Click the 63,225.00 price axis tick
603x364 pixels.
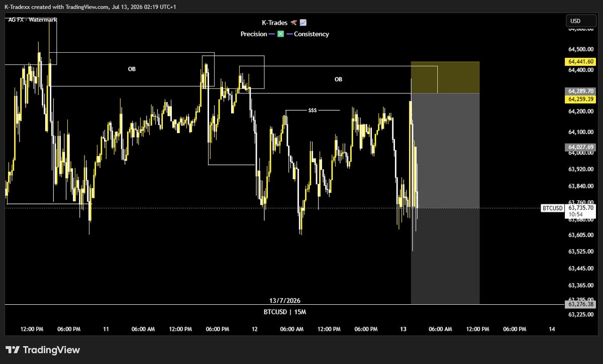[581, 314]
